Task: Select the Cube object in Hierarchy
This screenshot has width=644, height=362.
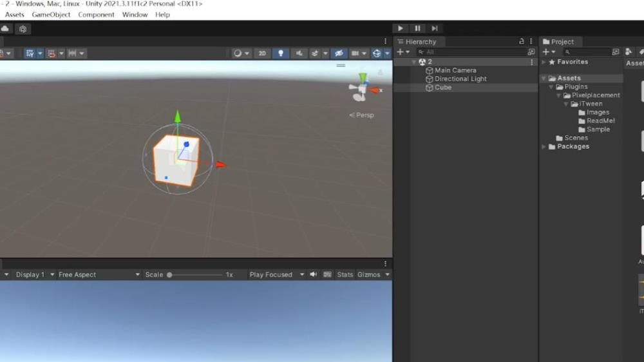Action: [x=443, y=88]
